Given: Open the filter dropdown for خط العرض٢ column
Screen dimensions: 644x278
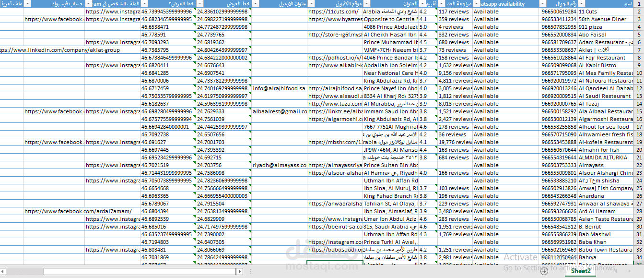Looking at the screenshot, I should (x=144, y=3).
